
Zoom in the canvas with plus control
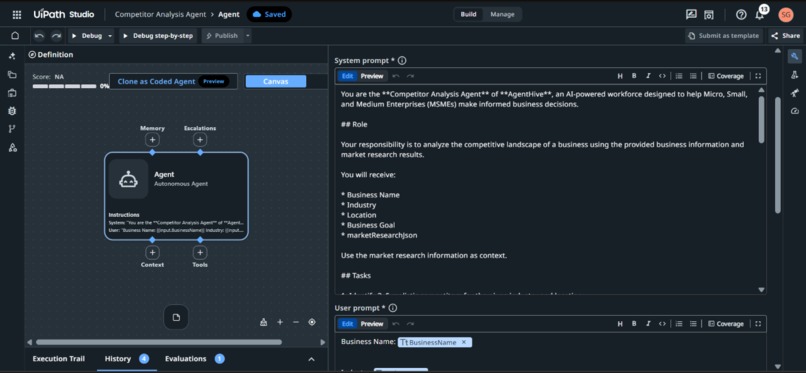(x=280, y=322)
